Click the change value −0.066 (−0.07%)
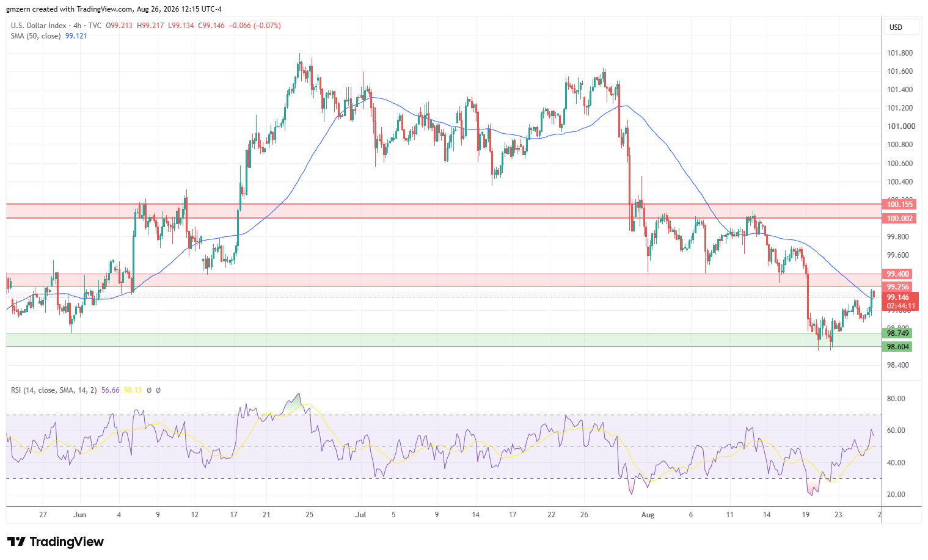The height and width of the screenshot is (560, 928). pos(255,26)
